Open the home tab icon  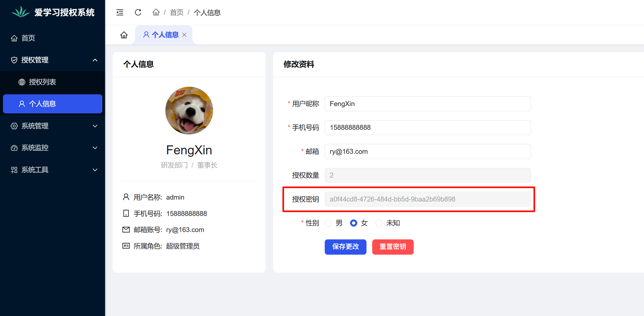124,35
